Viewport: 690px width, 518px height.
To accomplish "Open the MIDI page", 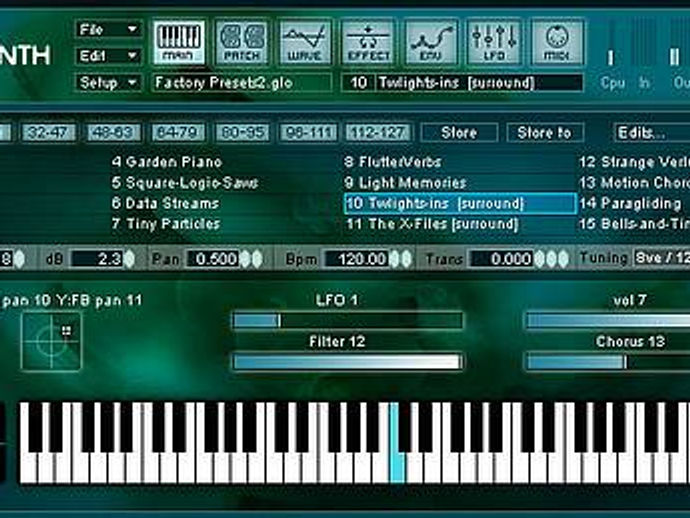I will coord(557,42).
